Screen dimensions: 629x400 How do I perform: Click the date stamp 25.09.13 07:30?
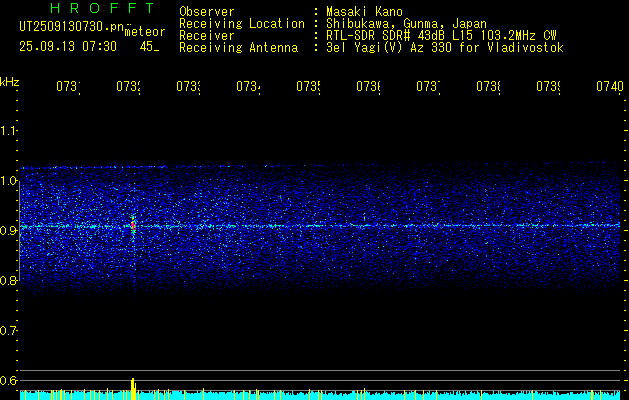pyautogui.click(x=68, y=47)
